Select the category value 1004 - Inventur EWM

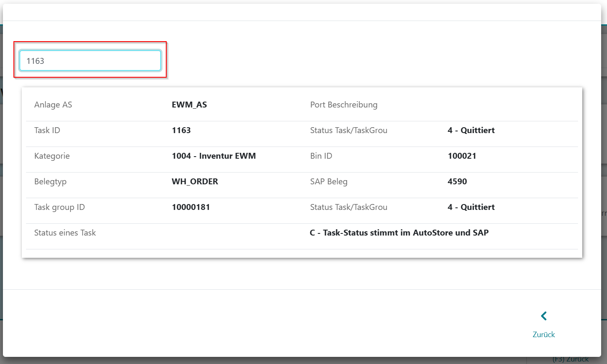pos(214,156)
